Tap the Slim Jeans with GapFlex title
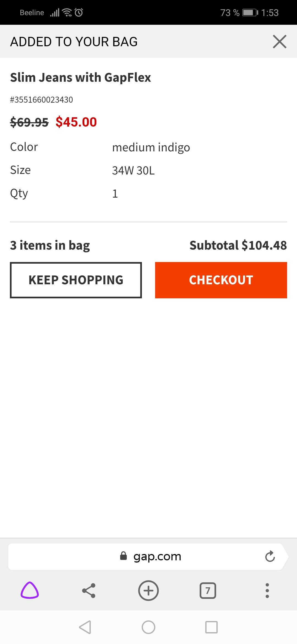 point(81,78)
